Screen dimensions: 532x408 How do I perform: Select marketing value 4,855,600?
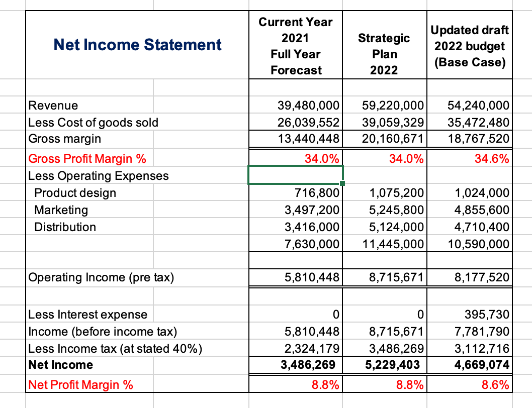pyautogui.click(x=482, y=210)
